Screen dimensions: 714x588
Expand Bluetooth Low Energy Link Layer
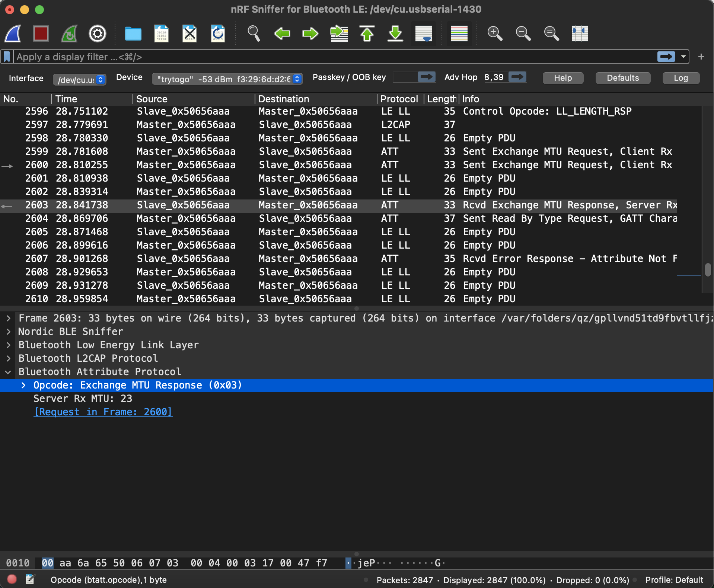pos(8,345)
